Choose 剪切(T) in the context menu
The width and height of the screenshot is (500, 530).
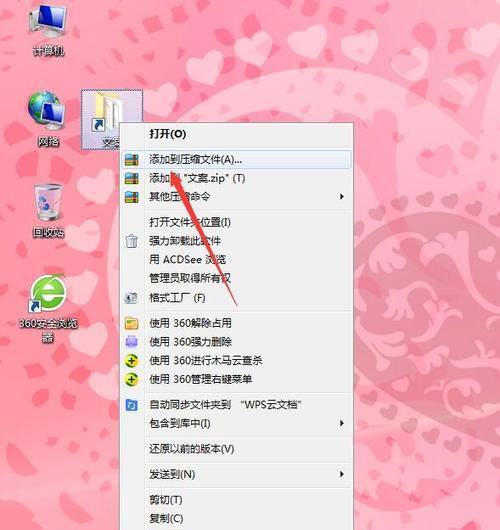coord(237,500)
